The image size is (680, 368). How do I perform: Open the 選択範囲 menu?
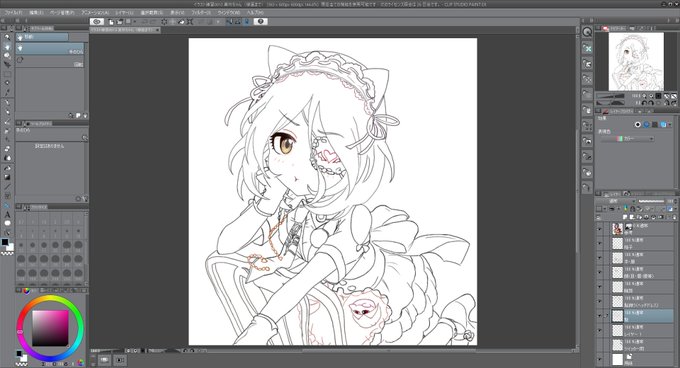click(x=151, y=13)
